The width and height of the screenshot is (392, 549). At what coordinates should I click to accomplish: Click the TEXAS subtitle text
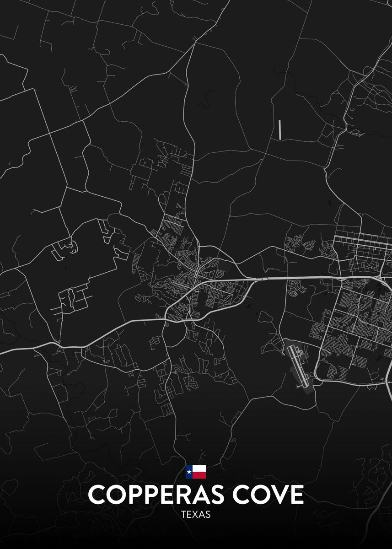click(x=196, y=514)
